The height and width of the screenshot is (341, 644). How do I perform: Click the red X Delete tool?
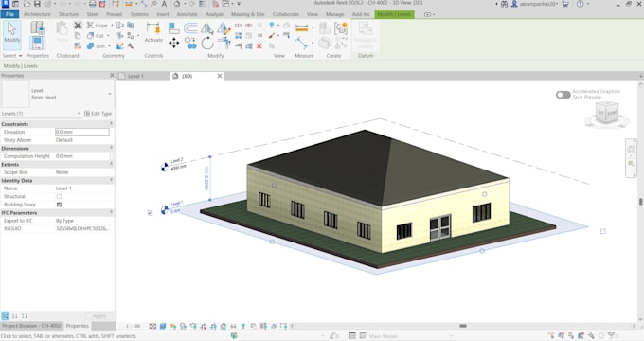pyautogui.click(x=259, y=46)
